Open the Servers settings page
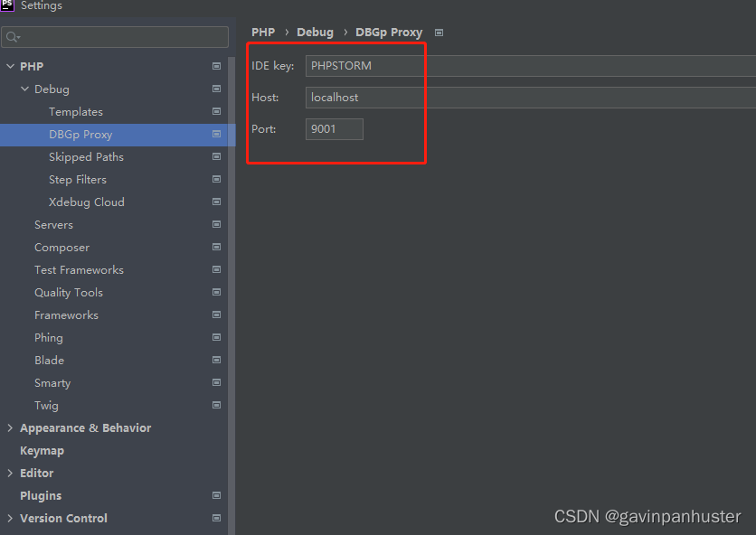This screenshot has width=756, height=535. pos(53,225)
